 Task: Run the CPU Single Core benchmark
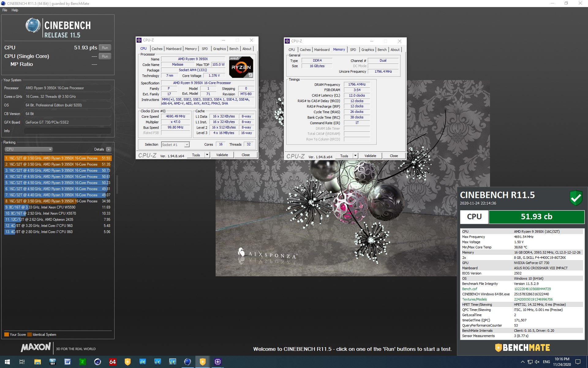click(x=105, y=56)
